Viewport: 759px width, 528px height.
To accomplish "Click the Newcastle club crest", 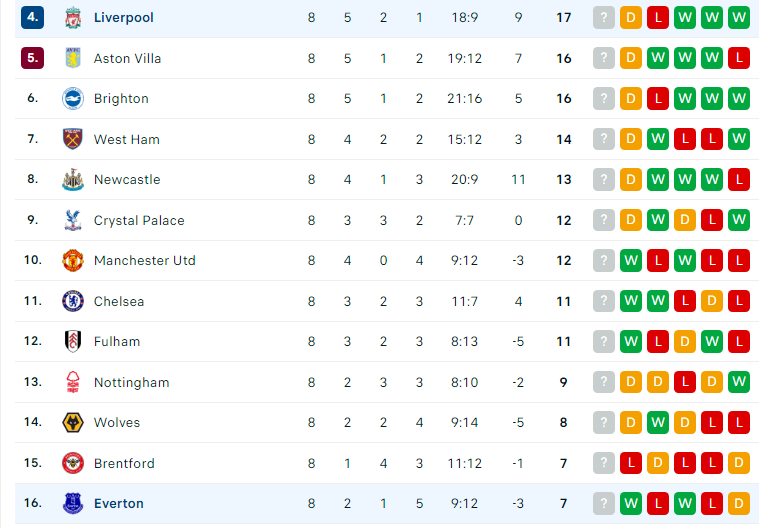I will tap(73, 180).
